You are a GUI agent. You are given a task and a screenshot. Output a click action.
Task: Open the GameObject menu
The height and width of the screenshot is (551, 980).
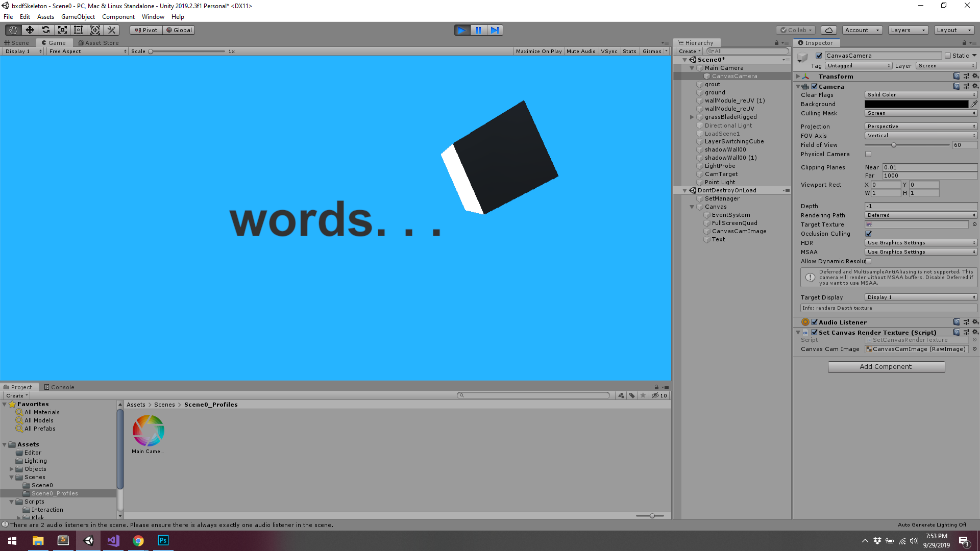pyautogui.click(x=78, y=17)
